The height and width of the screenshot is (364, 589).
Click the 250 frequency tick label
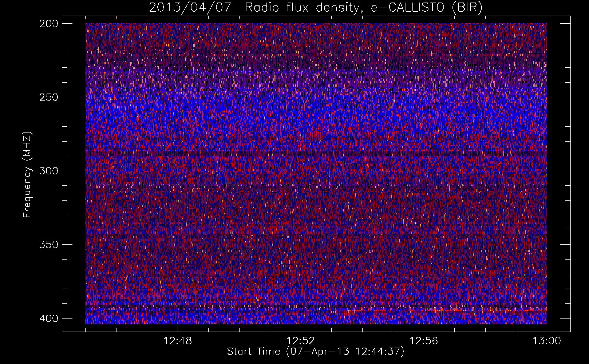click(48, 97)
